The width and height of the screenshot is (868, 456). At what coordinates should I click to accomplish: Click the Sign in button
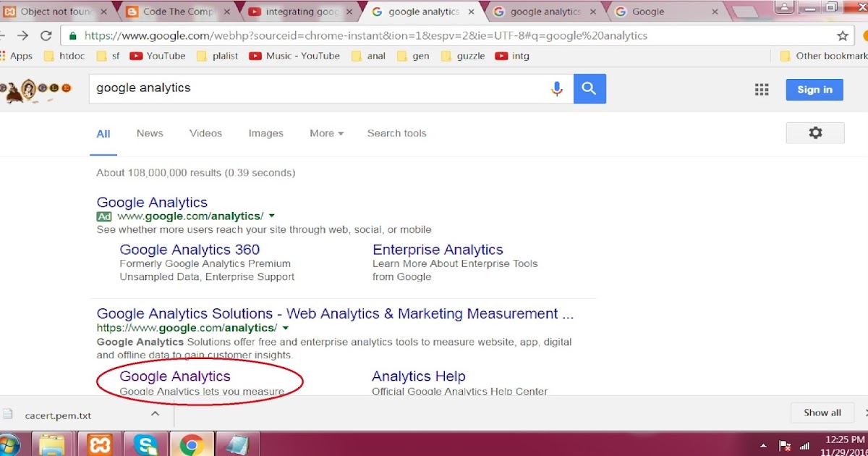pyautogui.click(x=814, y=89)
